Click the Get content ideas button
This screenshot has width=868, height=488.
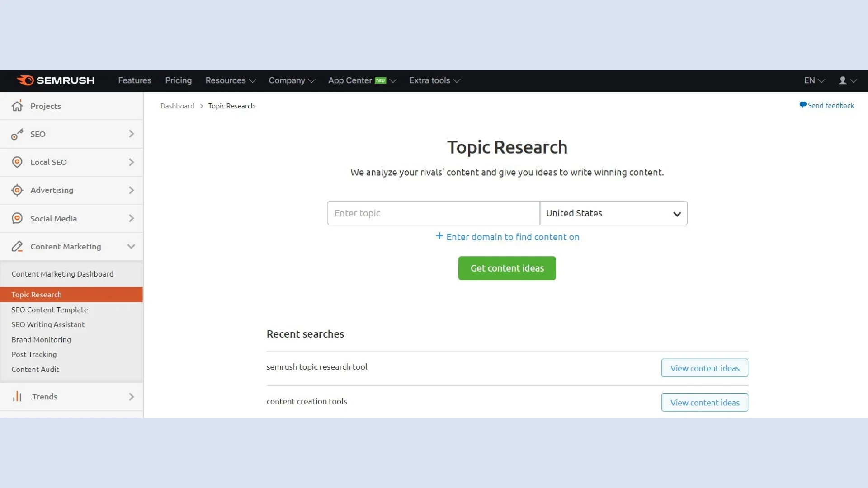coord(507,268)
